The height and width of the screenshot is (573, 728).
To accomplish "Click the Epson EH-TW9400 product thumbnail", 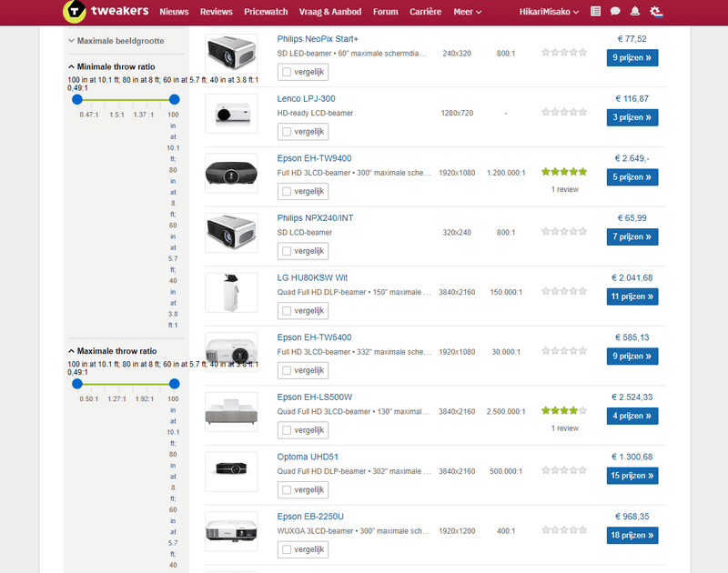I will click(x=231, y=173).
